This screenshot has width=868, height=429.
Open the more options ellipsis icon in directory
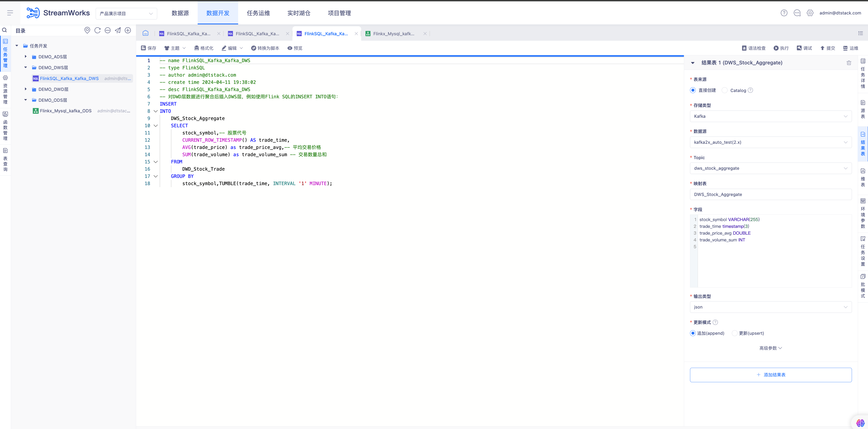point(107,30)
